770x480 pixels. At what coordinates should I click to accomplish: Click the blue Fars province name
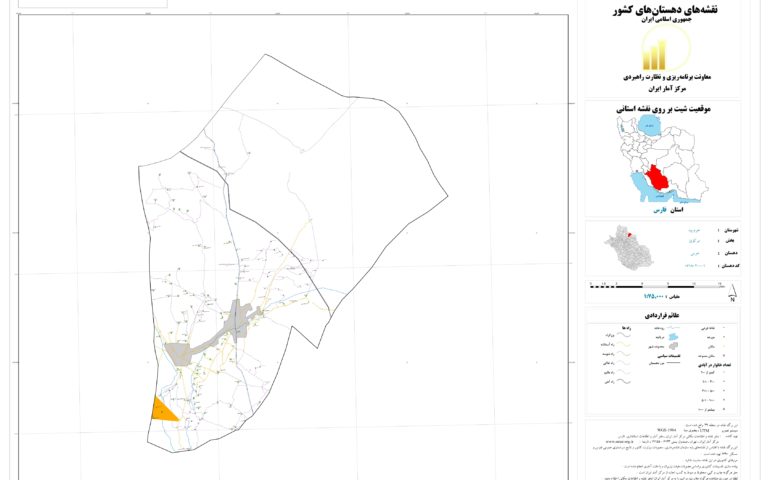pyautogui.click(x=659, y=211)
